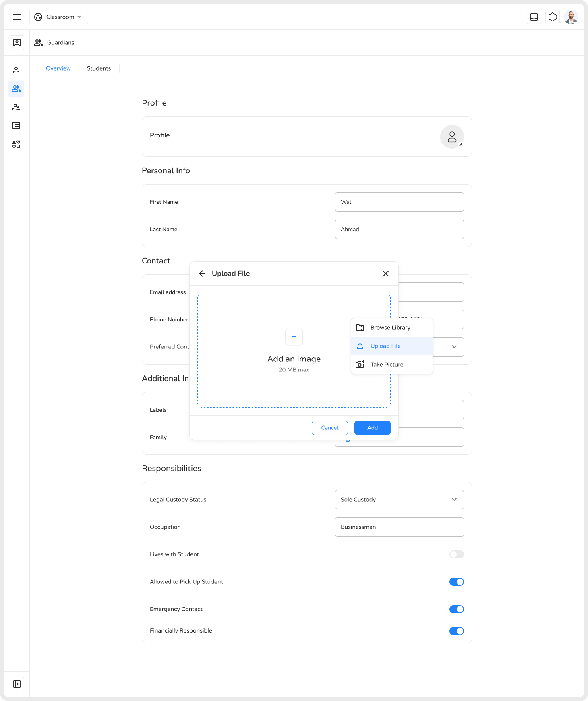Click the shapes and heart sidebar icon
This screenshot has width=588, height=701.
pos(16,144)
